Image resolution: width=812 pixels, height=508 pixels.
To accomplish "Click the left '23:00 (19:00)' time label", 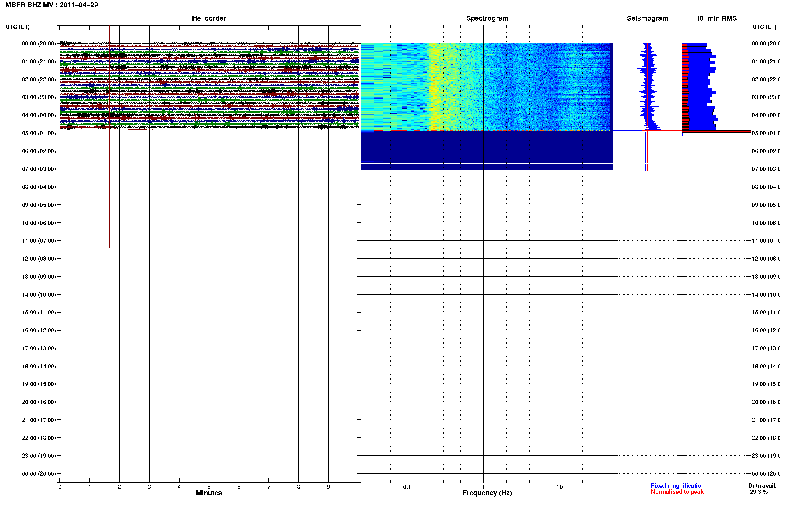I will [39, 456].
